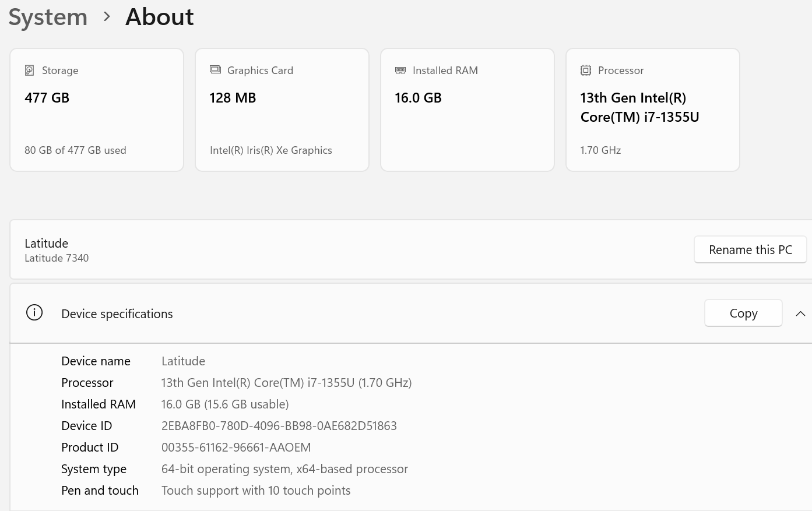The width and height of the screenshot is (812, 511).
Task: Click the 'Device ID' label
Action: (x=86, y=426)
